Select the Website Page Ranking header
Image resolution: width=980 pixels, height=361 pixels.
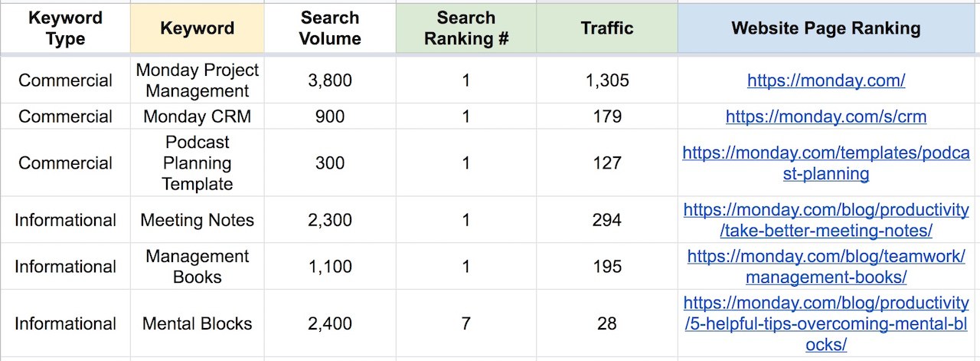click(x=826, y=28)
